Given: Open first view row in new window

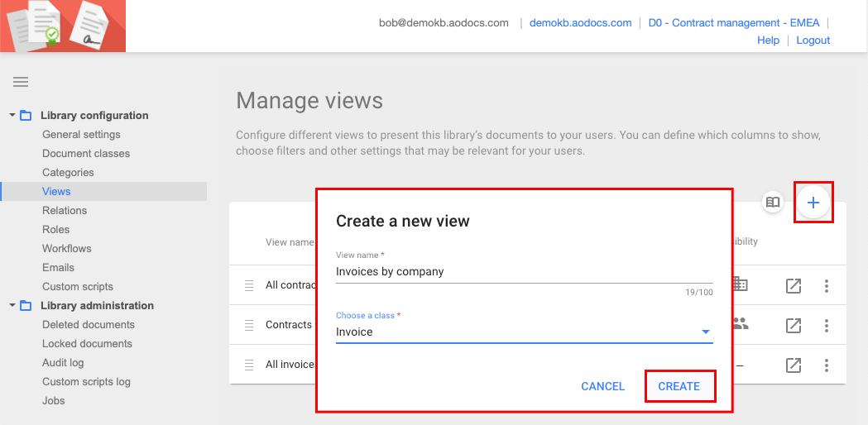Looking at the screenshot, I should 793,286.
